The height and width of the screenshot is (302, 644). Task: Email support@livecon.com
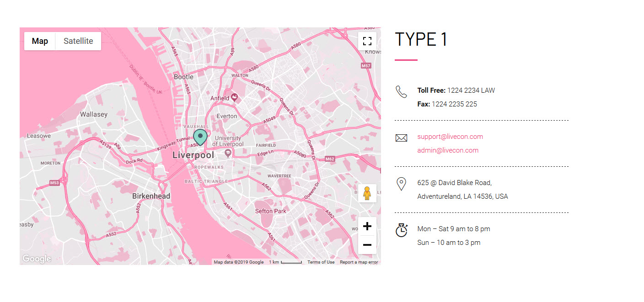tap(450, 137)
